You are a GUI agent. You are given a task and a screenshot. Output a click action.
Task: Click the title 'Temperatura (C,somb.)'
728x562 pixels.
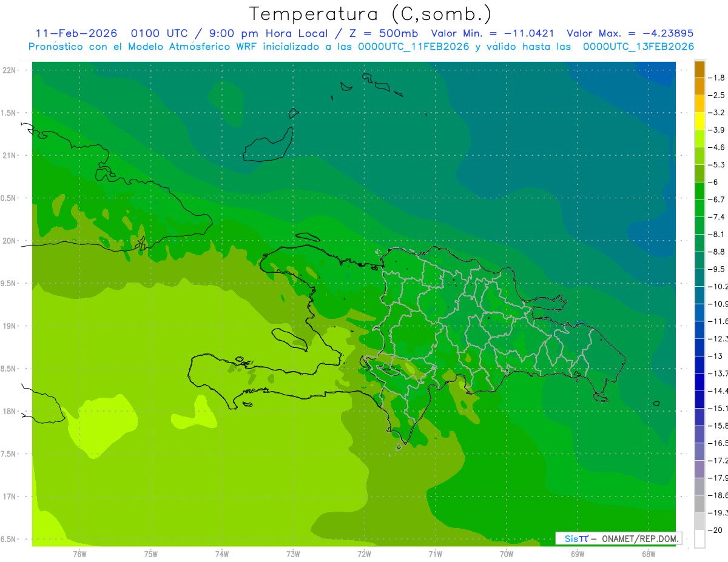371,14
